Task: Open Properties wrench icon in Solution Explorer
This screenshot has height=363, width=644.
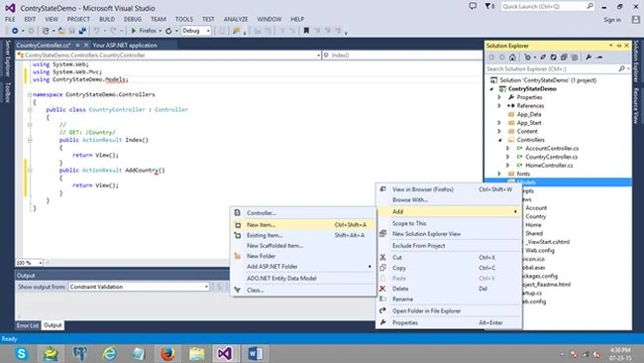Action: click(x=589, y=58)
